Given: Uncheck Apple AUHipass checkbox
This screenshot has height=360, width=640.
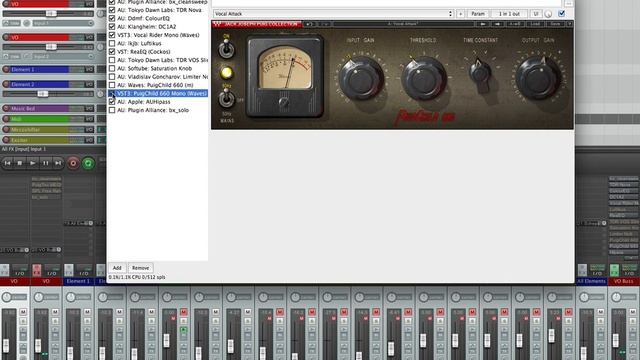Looking at the screenshot, I should [112, 102].
